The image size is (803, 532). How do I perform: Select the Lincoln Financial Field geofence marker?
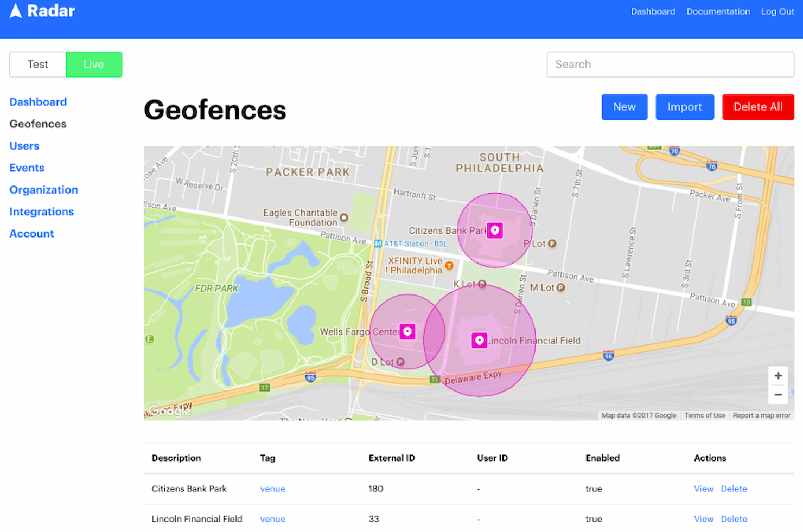click(479, 340)
